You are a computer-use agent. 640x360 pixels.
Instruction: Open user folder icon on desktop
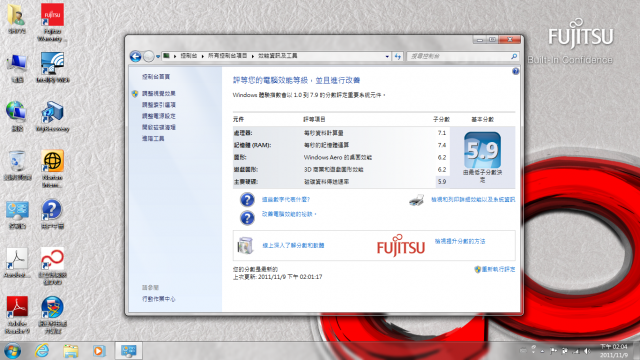pos(17,19)
